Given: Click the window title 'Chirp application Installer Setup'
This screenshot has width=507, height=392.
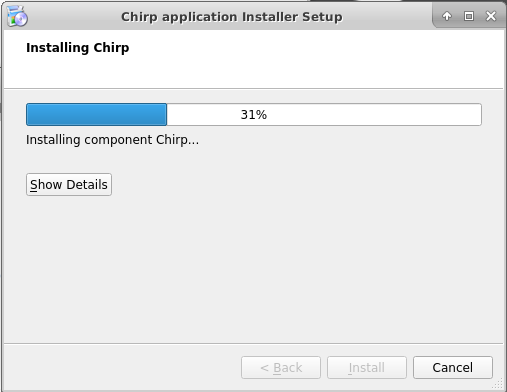Looking at the screenshot, I should point(232,17).
